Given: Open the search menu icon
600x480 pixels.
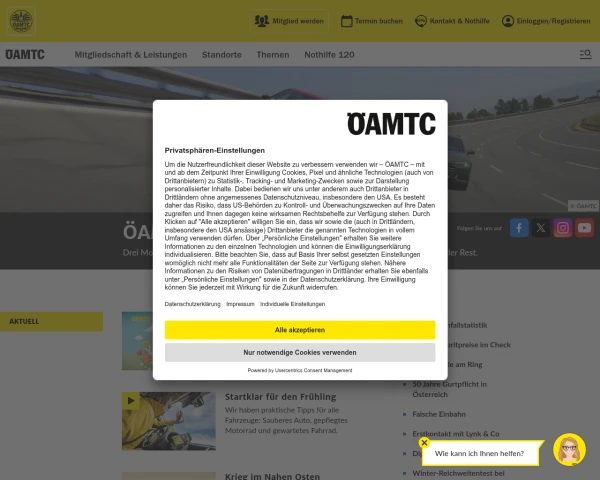Looking at the screenshot, I should tap(585, 54).
